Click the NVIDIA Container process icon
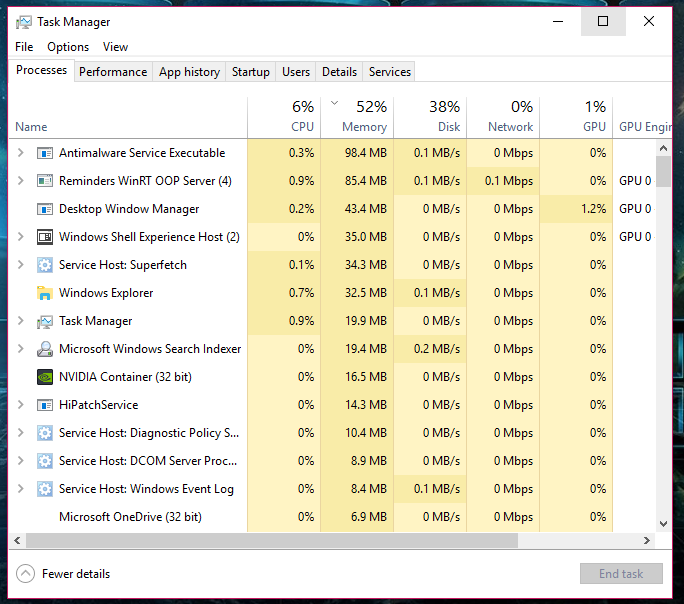Image resolution: width=684 pixels, height=604 pixels. coord(44,377)
